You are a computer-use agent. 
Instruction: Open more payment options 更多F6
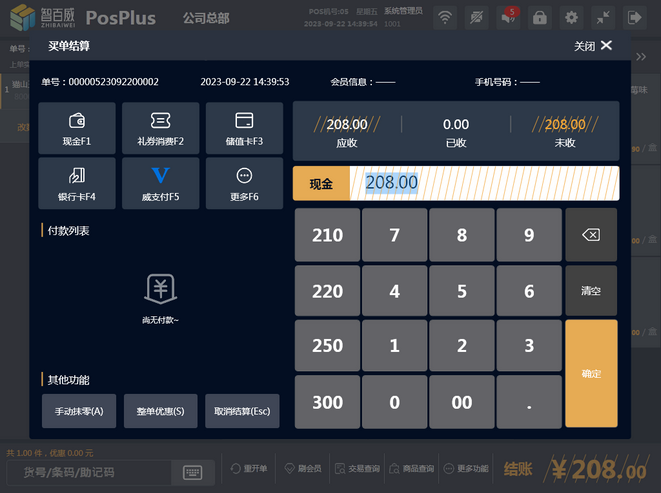coord(243,184)
